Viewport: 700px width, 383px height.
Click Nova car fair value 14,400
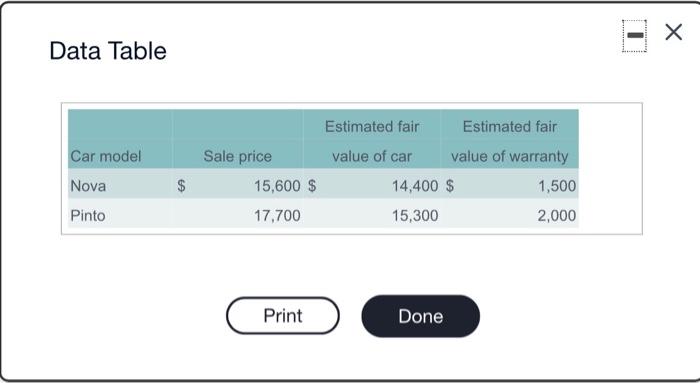(415, 186)
